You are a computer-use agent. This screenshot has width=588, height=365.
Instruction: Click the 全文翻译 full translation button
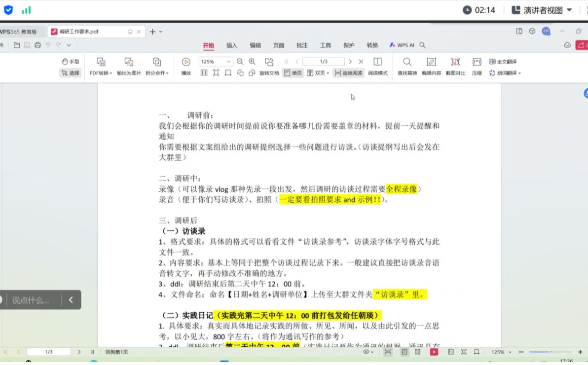point(503,62)
